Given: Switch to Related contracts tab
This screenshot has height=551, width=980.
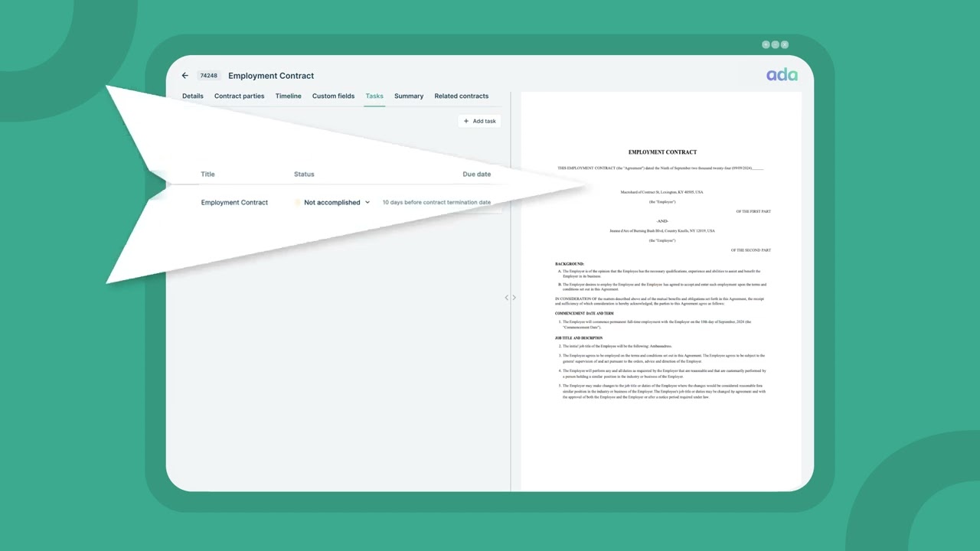Looking at the screenshot, I should tap(462, 96).
